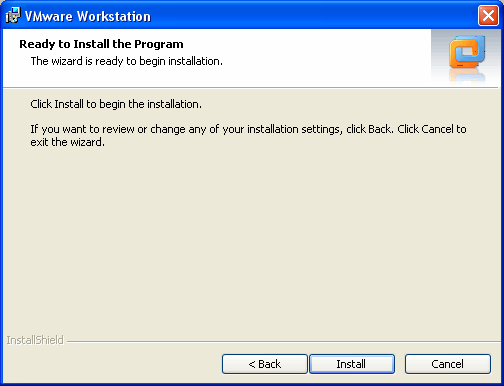Click the VMware Workstation title bar text
504x386 pixels.
[x=88, y=16]
